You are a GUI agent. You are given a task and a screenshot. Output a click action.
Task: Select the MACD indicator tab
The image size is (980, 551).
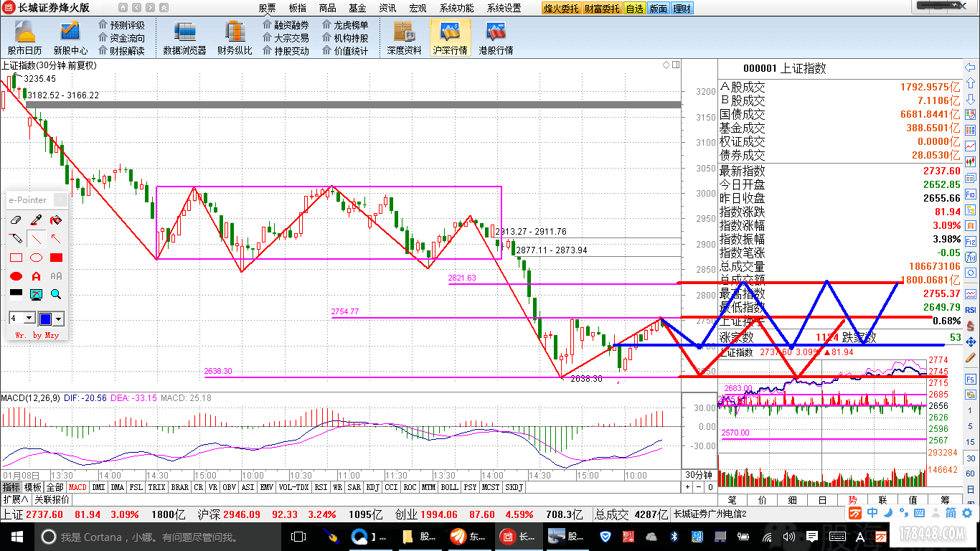77,487
